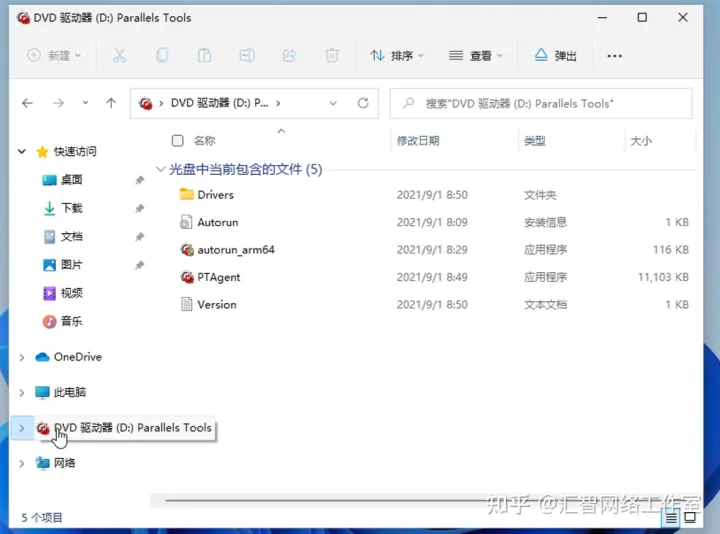Click Drivers date 2021/9/1 8:50

click(x=432, y=195)
